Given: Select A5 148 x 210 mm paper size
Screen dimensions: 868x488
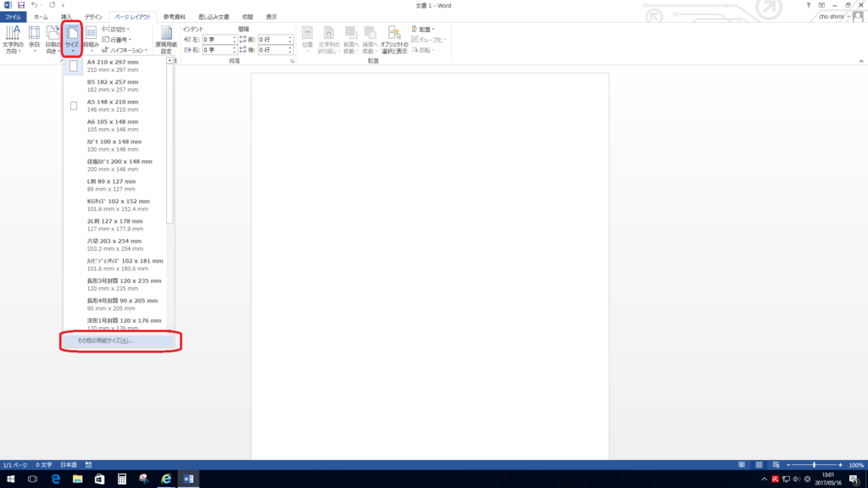Looking at the screenshot, I should click(114, 106).
